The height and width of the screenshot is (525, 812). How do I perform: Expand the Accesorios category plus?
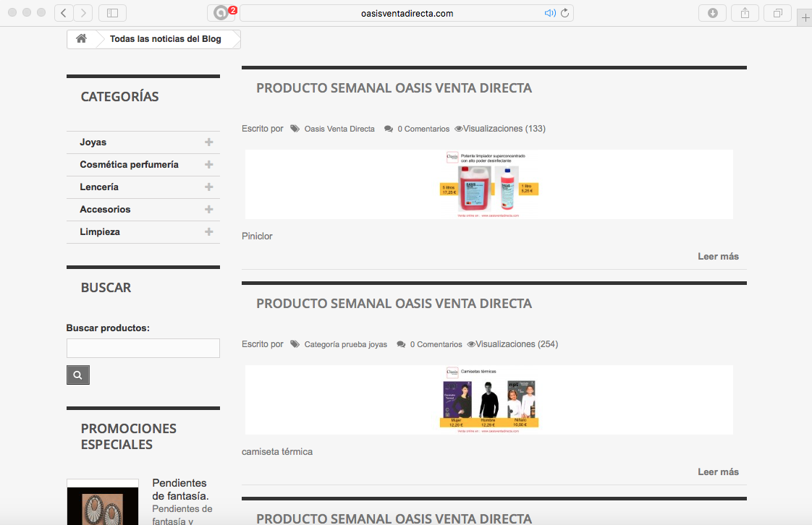click(x=208, y=210)
